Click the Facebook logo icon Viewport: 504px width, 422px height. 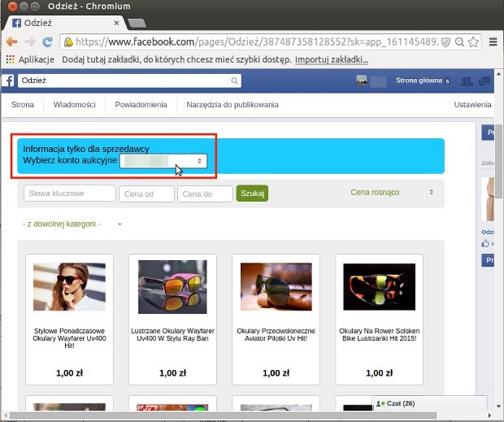pos(9,80)
